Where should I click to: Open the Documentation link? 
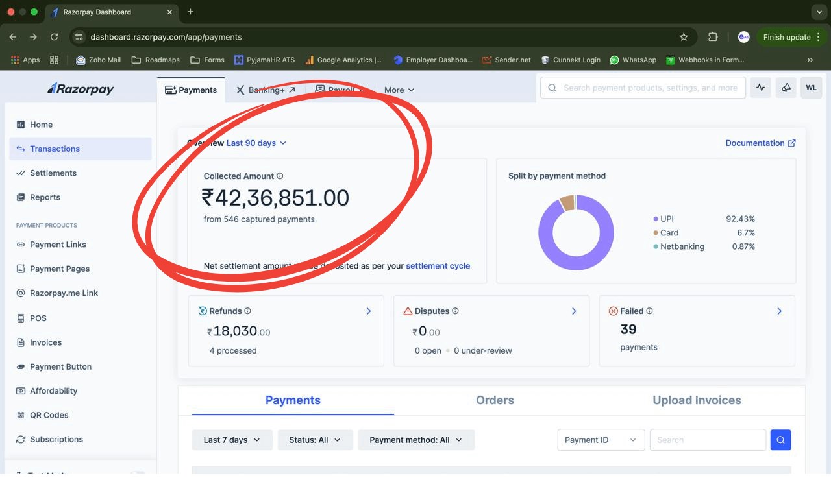760,143
